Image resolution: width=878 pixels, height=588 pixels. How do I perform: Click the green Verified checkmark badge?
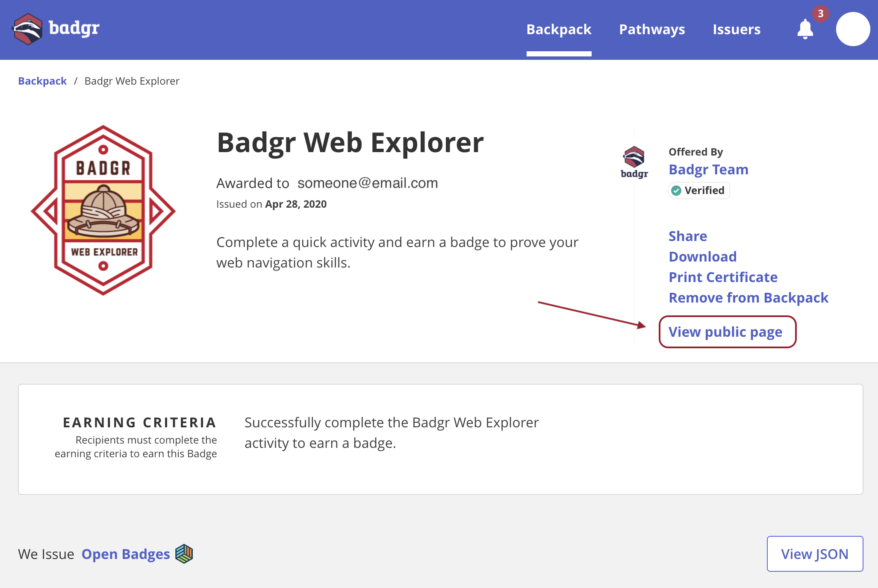676,191
